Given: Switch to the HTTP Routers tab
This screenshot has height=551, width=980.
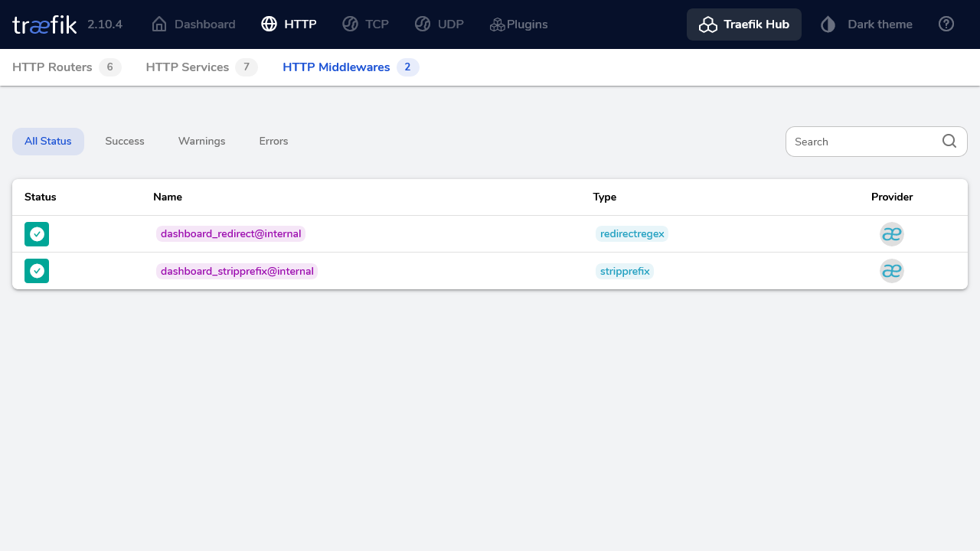Looking at the screenshot, I should pos(66,67).
